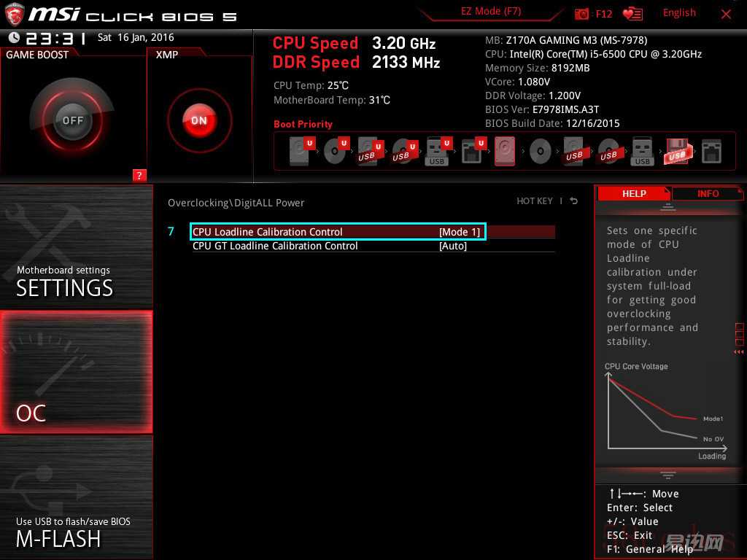
Task: Click the CPU Temp 25°C reading
Action: [x=311, y=86]
